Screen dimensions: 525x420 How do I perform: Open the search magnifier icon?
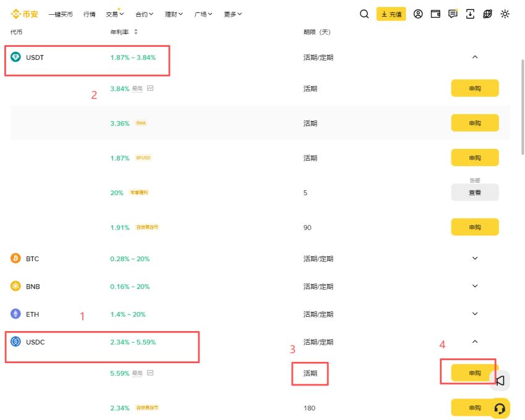coord(364,14)
